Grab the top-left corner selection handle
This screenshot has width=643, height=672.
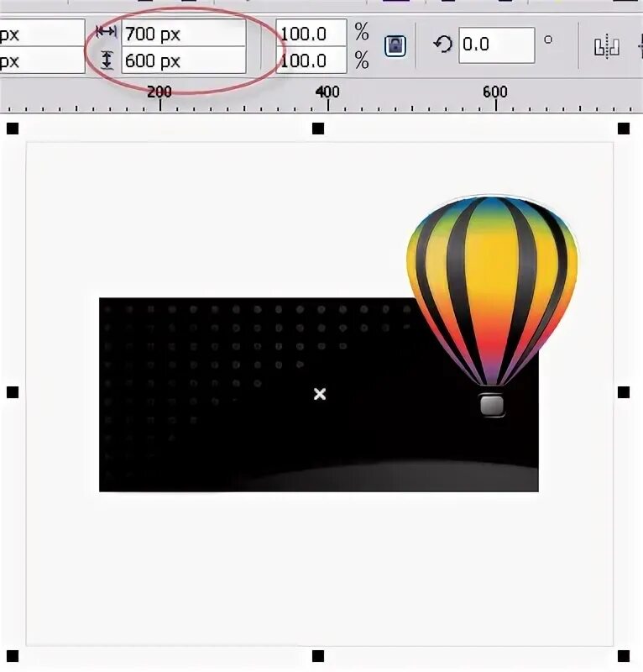13,129
